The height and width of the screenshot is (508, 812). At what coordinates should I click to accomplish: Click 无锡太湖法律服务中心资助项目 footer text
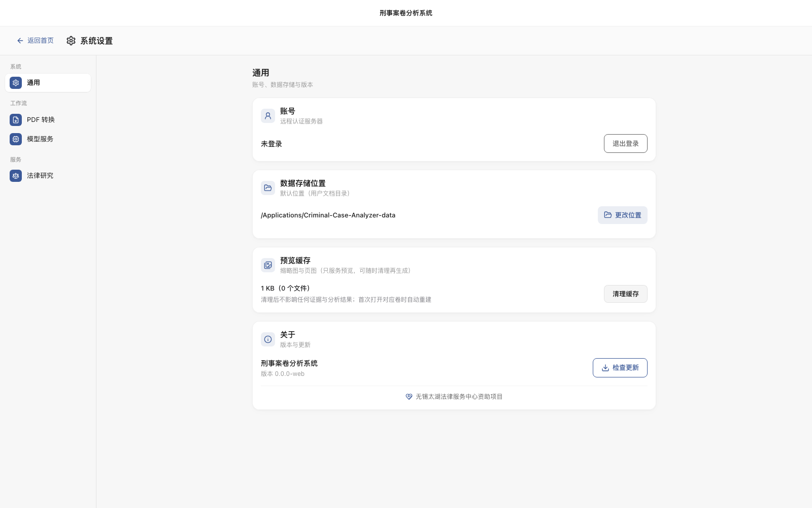[459, 397]
